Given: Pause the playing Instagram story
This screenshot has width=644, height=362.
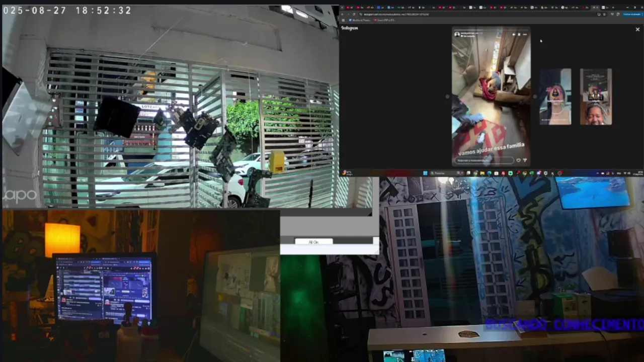Looking at the screenshot, I should [x=519, y=34].
